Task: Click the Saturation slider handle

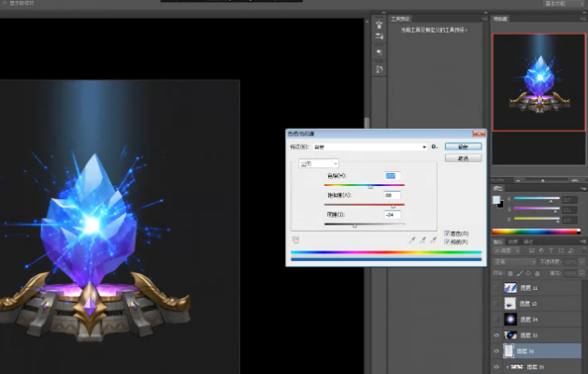Action: [x=393, y=206]
